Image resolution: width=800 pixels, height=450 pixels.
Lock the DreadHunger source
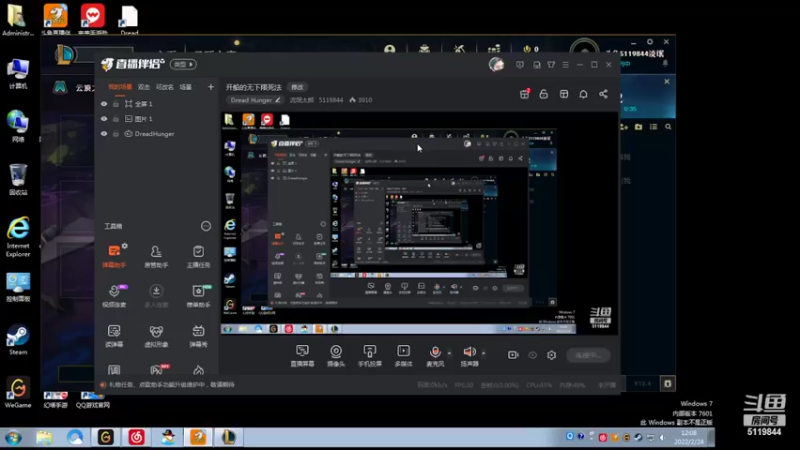(x=116, y=134)
